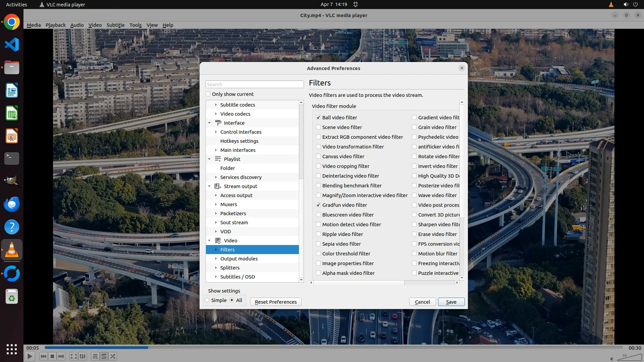This screenshot has width=644, height=362.
Task: Enable shuffle/random playback icon
Action: coord(113,356)
